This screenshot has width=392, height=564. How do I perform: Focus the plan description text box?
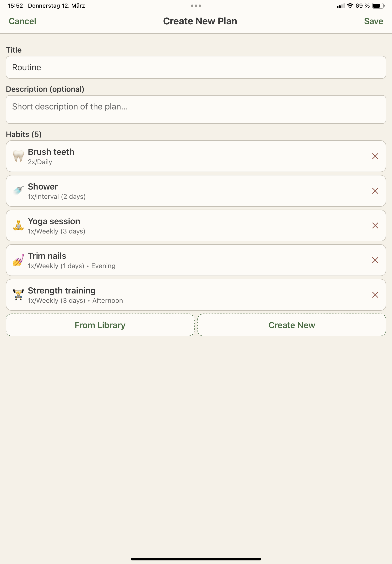196,109
